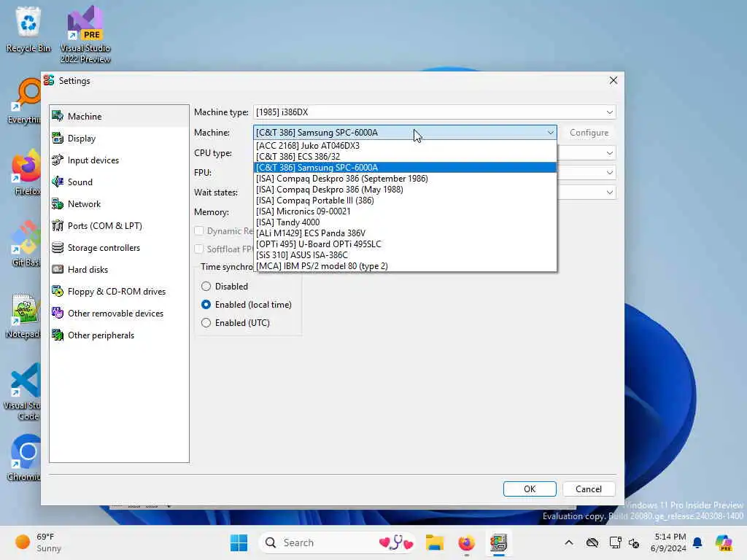The height and width of the screenshot is (560, 747).
Task: Launch the Firefox desktop shortcut
Action: (27, 172)
